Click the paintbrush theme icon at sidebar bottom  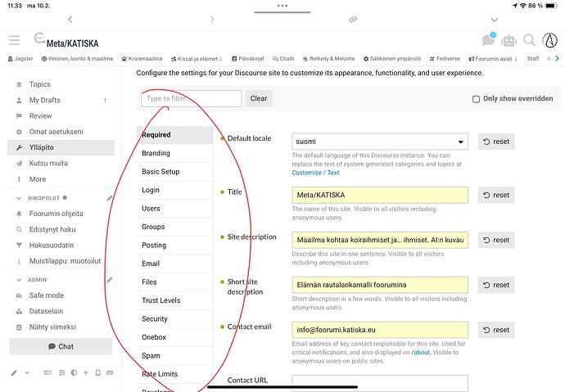point(14,373)
